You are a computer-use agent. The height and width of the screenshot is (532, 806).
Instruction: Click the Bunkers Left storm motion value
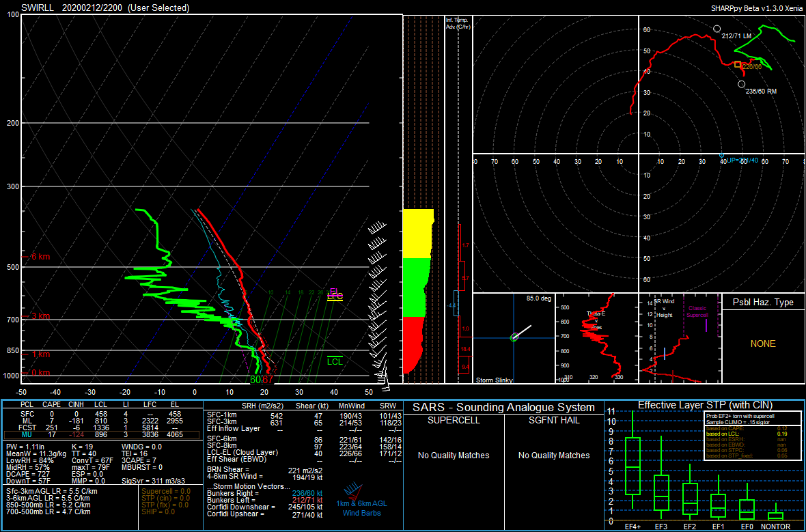(307, 500)
